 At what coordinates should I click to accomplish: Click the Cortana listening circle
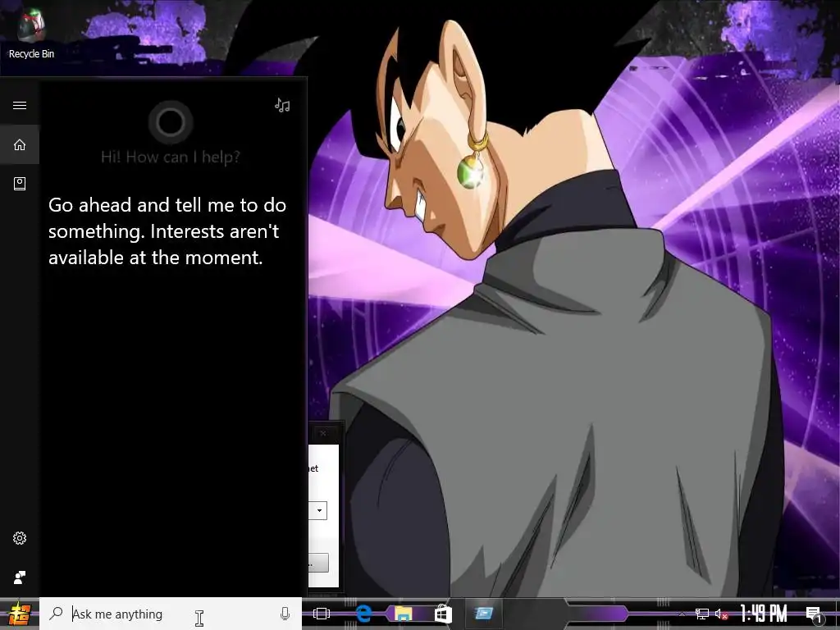tap(171, 122)
